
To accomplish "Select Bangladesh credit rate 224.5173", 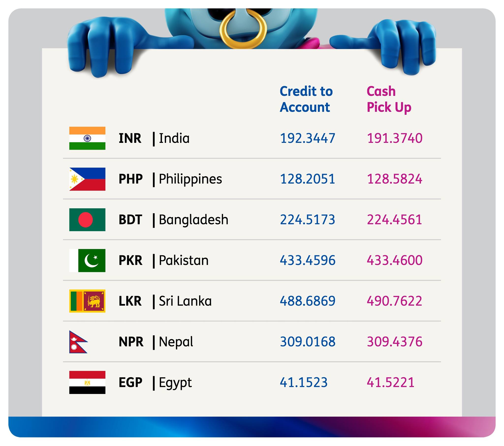I will pos(308,220).
